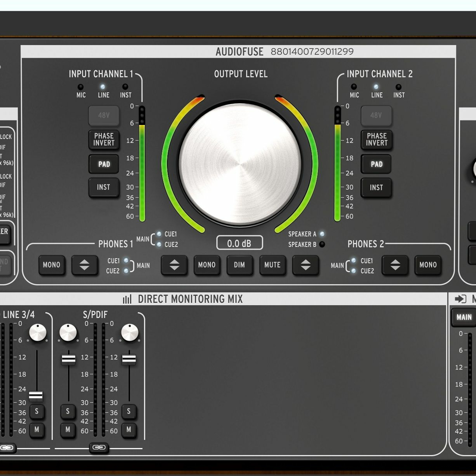Solo the Line 3/4 channel

click(37, 411)
